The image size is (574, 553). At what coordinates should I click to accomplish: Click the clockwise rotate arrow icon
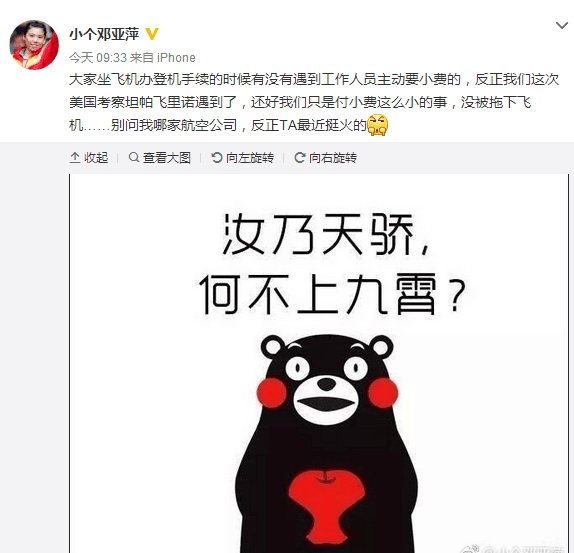[300, 157]
